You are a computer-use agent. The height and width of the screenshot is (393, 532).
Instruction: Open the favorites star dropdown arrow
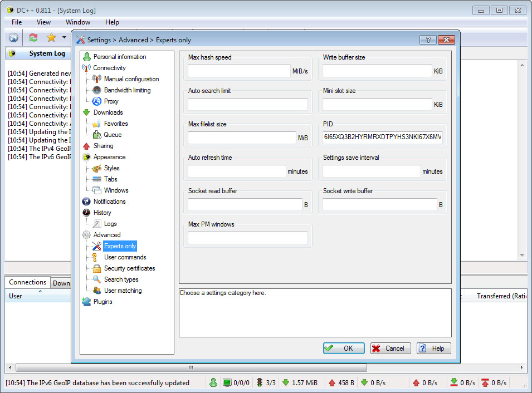tap(64, 37)
